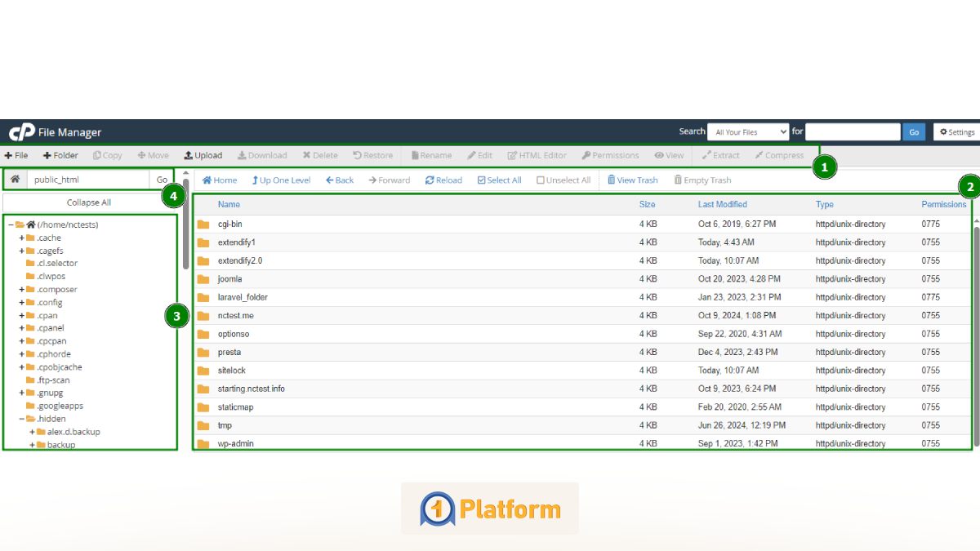Click the Delete icon in the toolbar
The height and width of the screenshot is (551, 980).
[319, 155]
